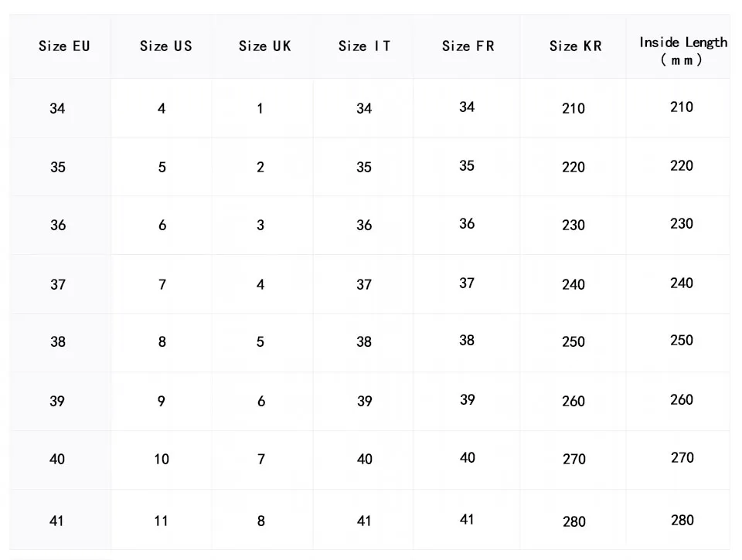Click US size 11 cell
This screenshot has height=560, width=742.
coord(161,521)
